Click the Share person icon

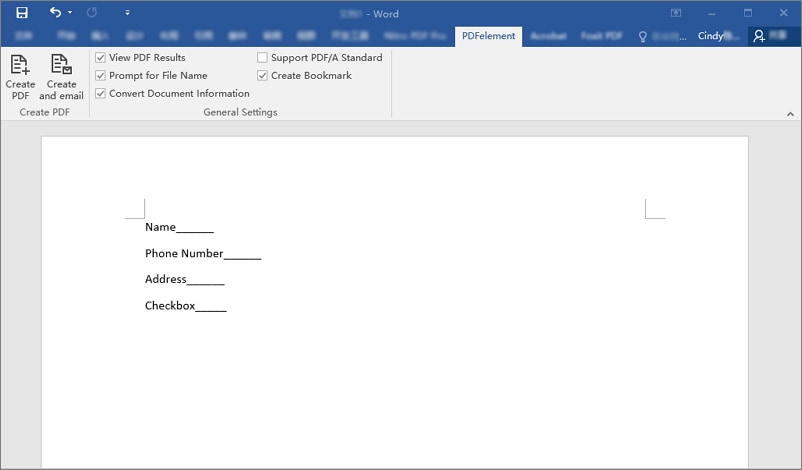click(x=759, y=36)
